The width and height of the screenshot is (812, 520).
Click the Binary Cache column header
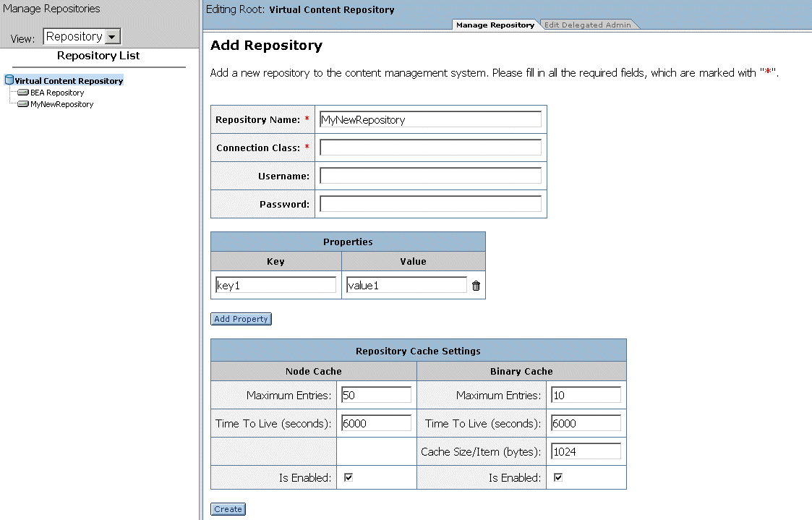point(521,371)
